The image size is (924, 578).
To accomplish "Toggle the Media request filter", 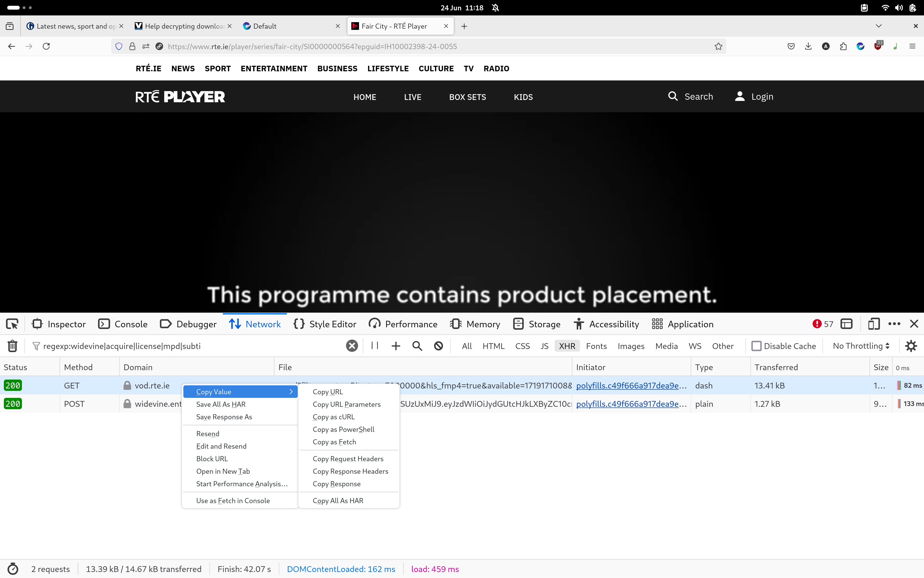I will click(666, 346).
